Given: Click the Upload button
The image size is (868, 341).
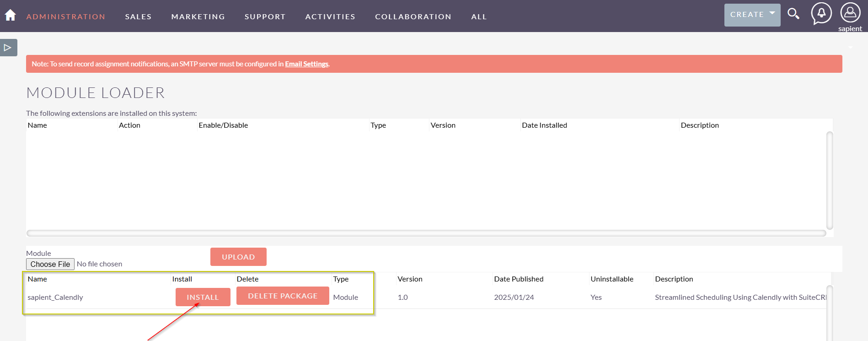Looking at the screenshot, I should tap(238, 257).
